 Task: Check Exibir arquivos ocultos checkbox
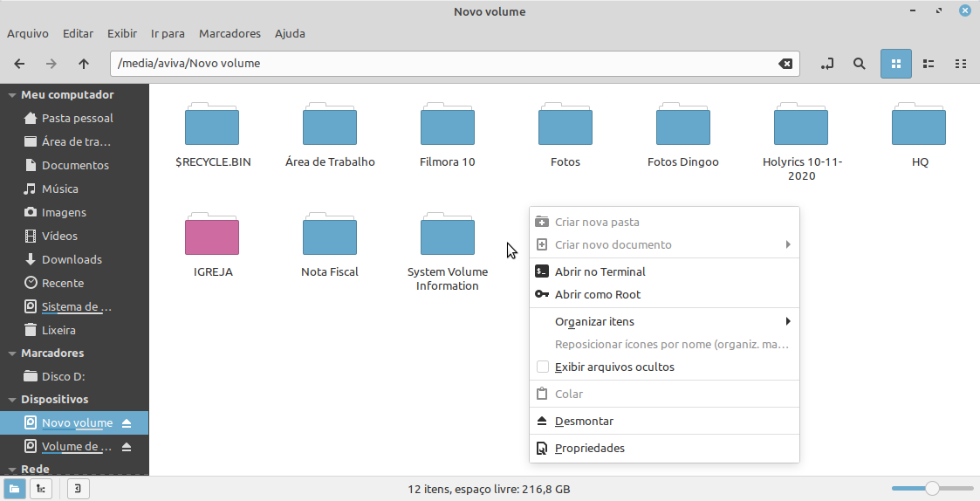(x=543, y=367)
